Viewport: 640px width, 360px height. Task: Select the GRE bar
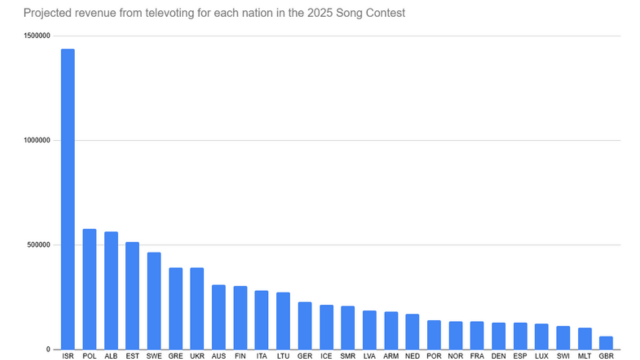[176, 309]
